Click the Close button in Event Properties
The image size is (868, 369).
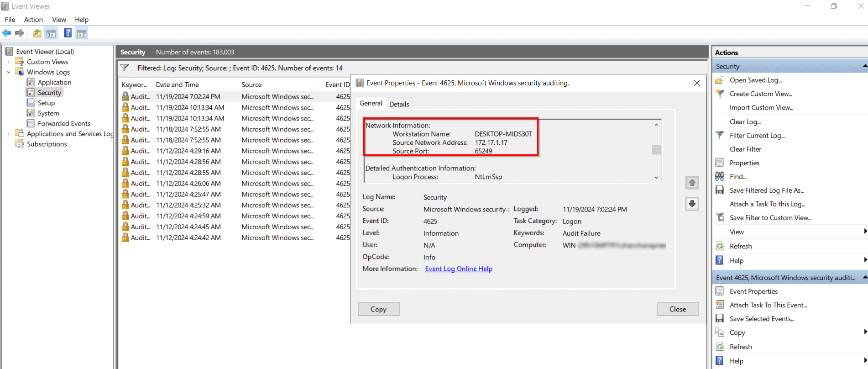(x=677, y=309)
